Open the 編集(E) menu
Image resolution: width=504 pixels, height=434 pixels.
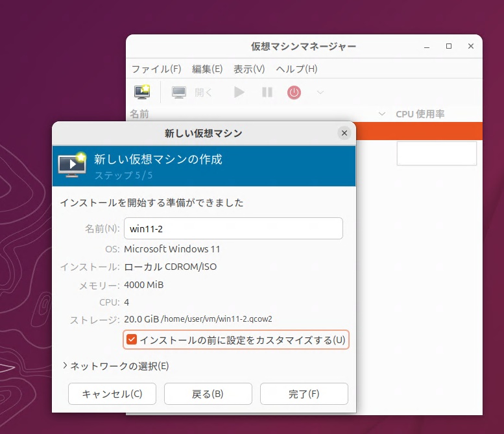click(207, 69)
